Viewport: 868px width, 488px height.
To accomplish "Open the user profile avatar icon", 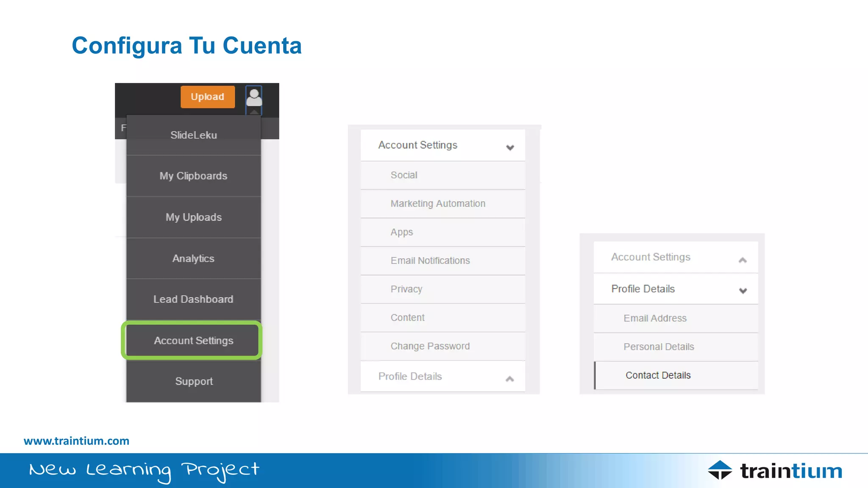I will pyautogui.click(x=254, y=99).
